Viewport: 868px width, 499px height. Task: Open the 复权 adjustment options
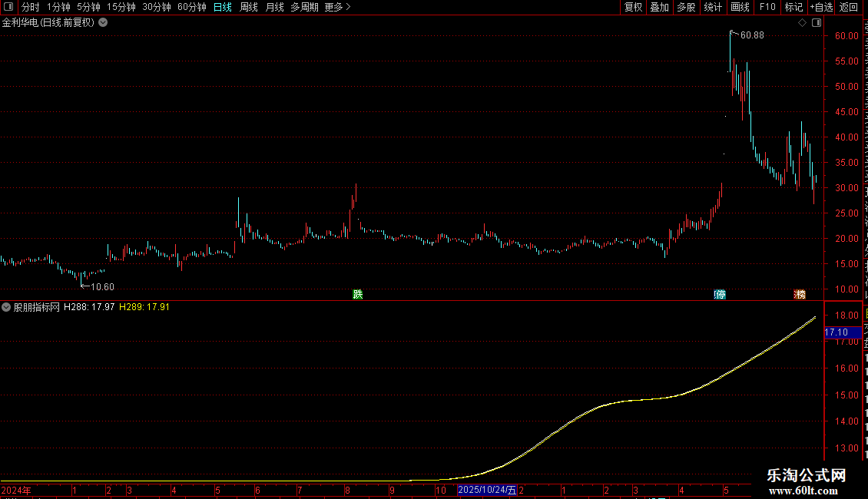point(633,7)
